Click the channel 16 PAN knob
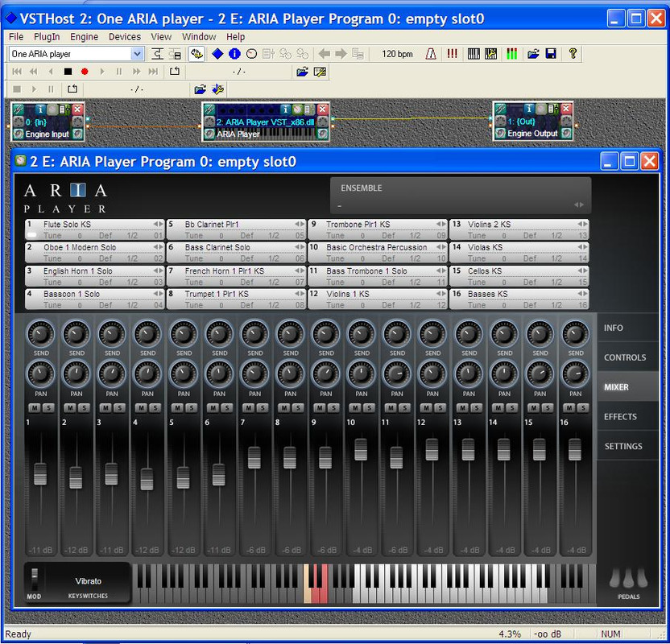Viewport: 670px width, 644px height. pos(575,374)
